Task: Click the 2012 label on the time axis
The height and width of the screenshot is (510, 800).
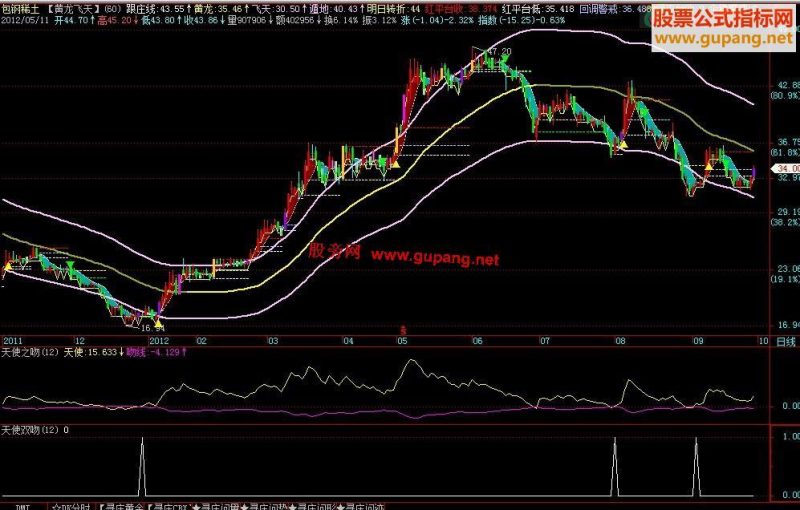Action: [159, 341]
